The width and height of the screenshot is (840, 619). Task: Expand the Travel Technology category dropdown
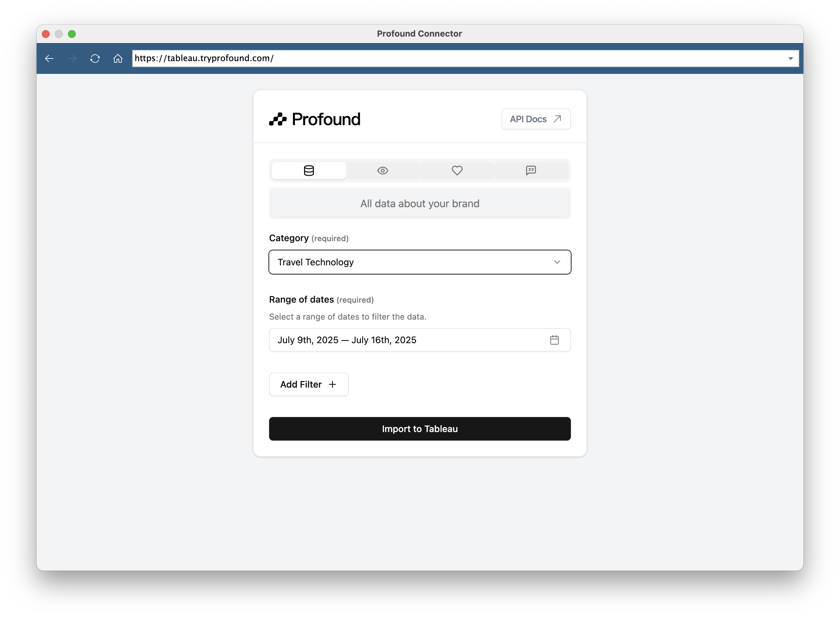coord(420,262)
